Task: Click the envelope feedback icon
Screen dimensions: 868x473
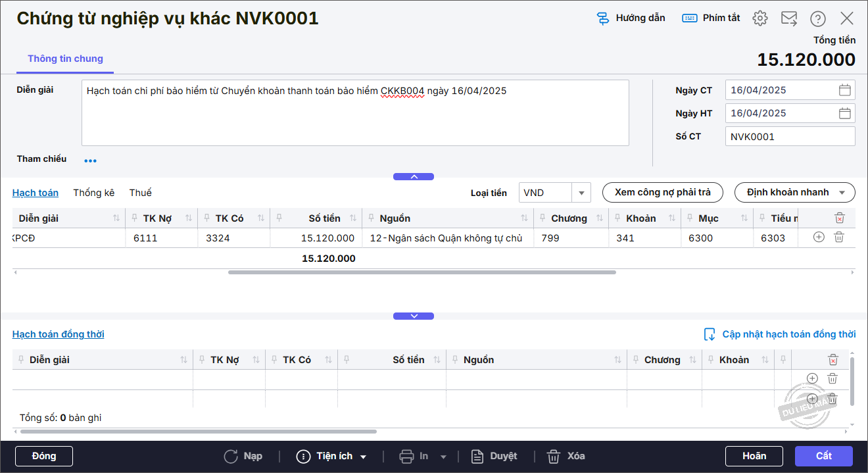Action: click(x=789, y=18)
